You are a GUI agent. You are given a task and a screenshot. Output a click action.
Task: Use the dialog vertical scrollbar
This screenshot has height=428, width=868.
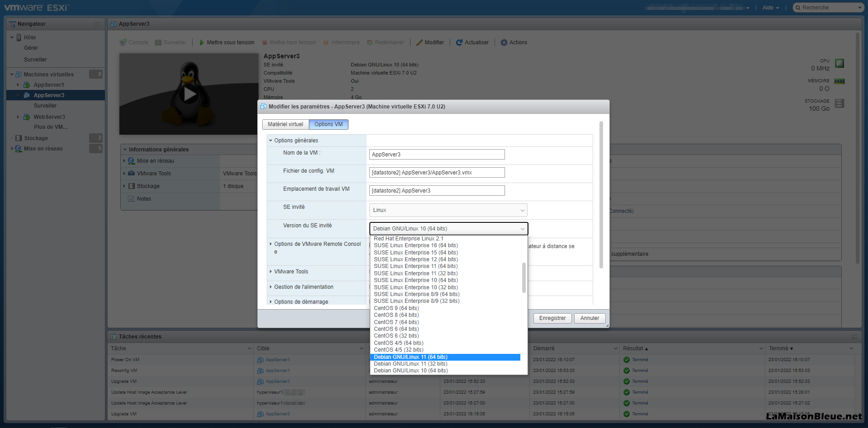(601, 194)
